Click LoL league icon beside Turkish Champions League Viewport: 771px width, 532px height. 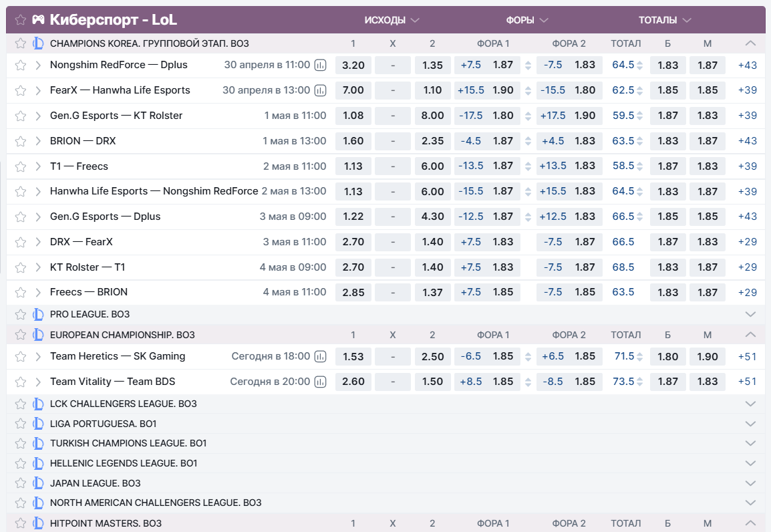pyautogui.click(x=38, y=443)
